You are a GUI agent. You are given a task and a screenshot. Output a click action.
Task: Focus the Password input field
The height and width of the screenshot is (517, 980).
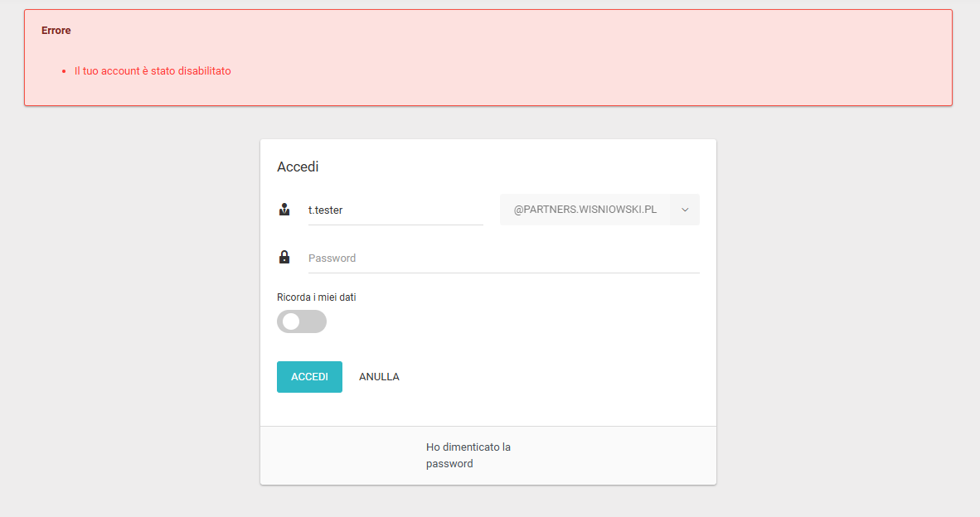(503, 258)
